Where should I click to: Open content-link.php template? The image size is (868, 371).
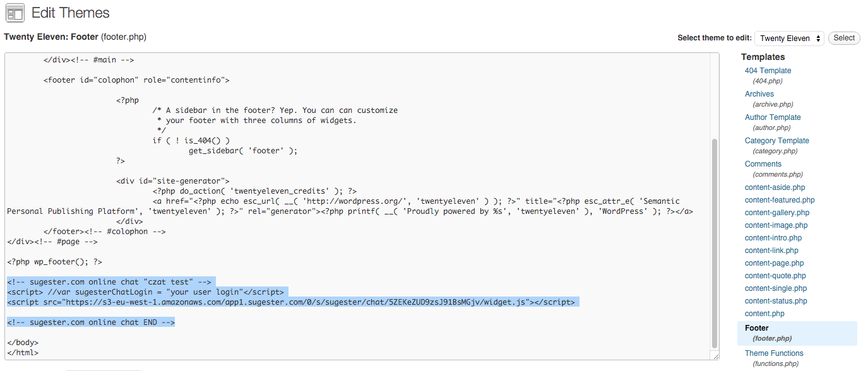tap(771, 250)
